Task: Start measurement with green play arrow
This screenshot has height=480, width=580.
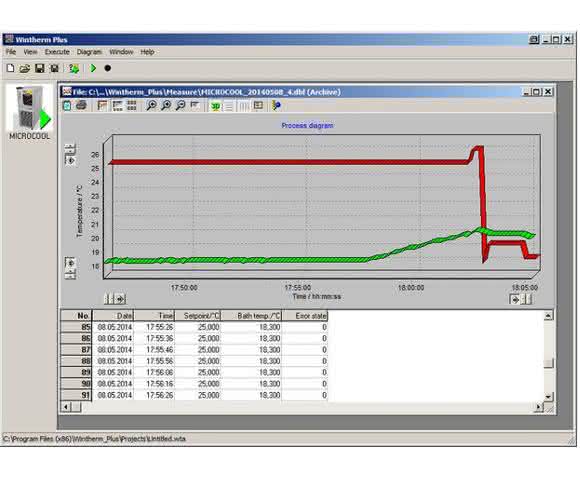Action: pyautogui.click(x=93, y=68)
